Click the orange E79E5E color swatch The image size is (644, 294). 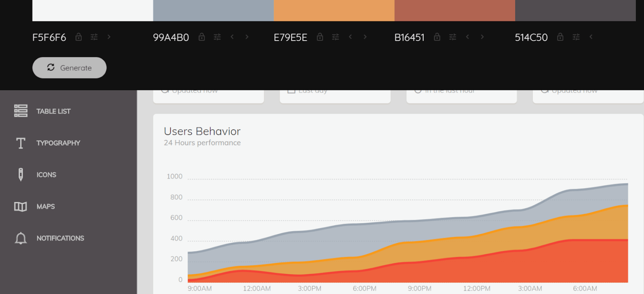coord(334,10)
